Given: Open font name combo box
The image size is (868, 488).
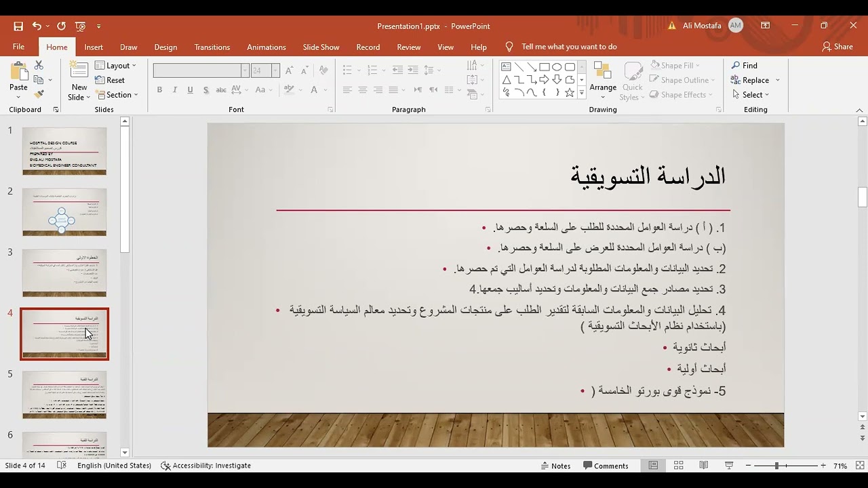Looking at the screenshot, I should 201,70.
